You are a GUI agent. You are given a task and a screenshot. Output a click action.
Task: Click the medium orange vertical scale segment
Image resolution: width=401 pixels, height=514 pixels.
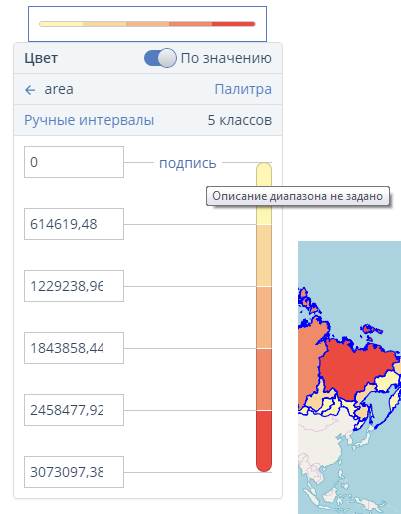264,317
